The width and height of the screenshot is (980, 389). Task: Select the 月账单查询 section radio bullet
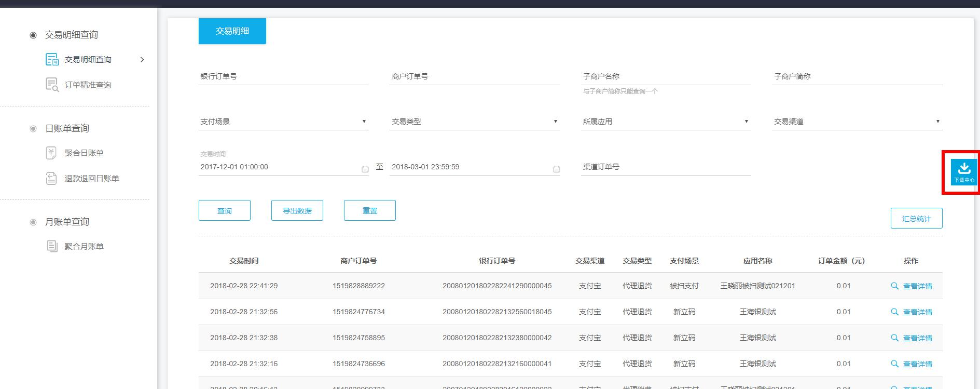click(33, 222)
